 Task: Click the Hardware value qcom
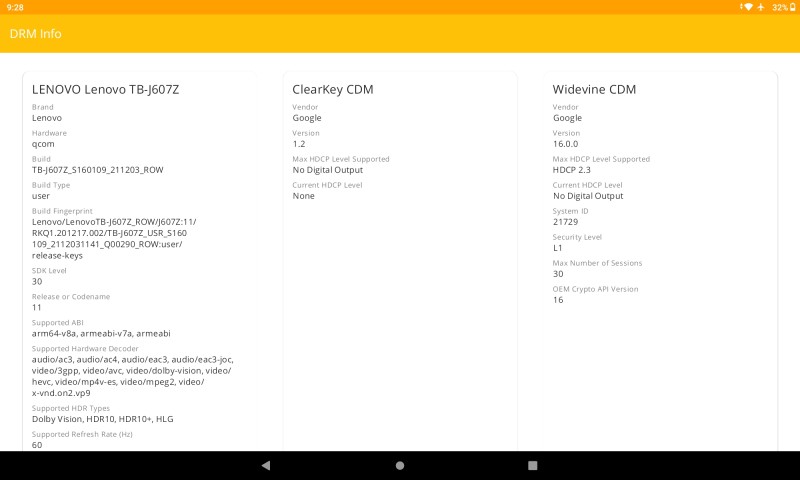(43, 144)
